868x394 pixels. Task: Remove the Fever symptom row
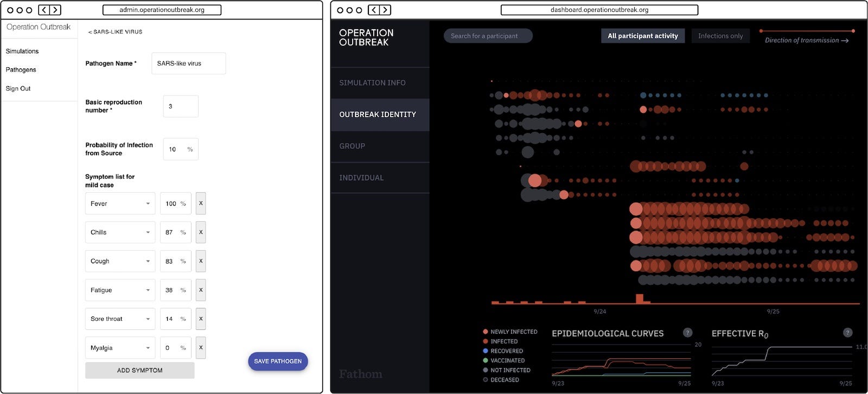tap(201, 204)
